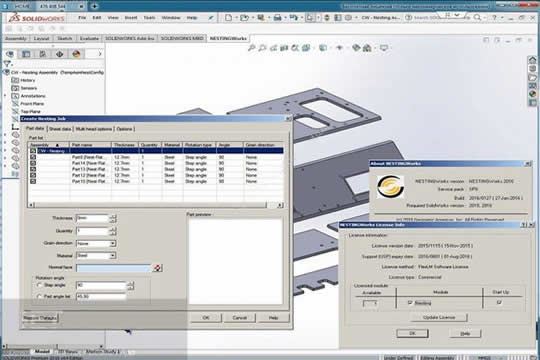The image size is (540, 360).
Task: Click the Home icon in task pane
Action: coord(532,60)
